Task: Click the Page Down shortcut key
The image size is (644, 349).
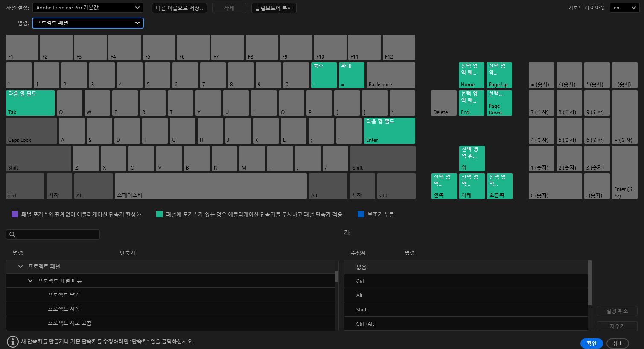Action: tap(499, 103)
